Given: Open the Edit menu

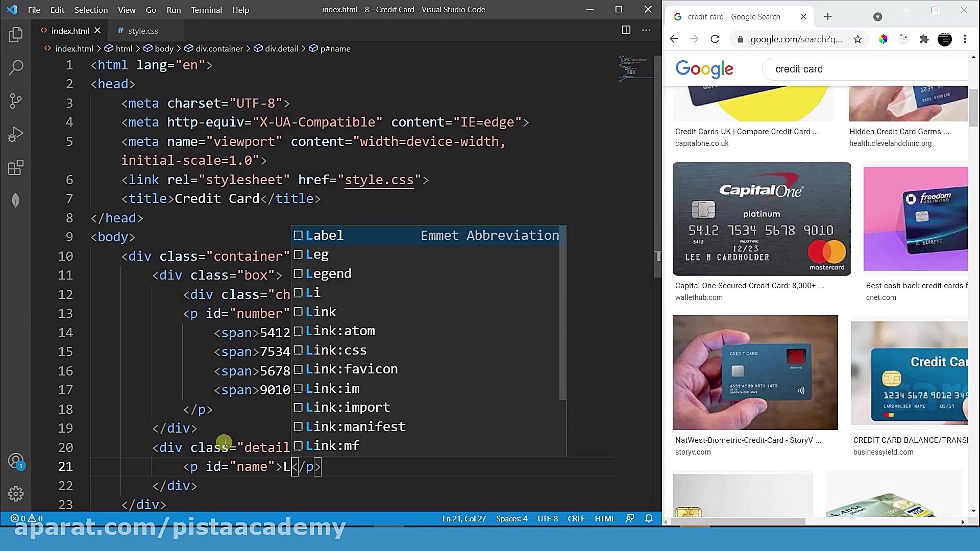Looking at the screenshot, I should [57, 10].
